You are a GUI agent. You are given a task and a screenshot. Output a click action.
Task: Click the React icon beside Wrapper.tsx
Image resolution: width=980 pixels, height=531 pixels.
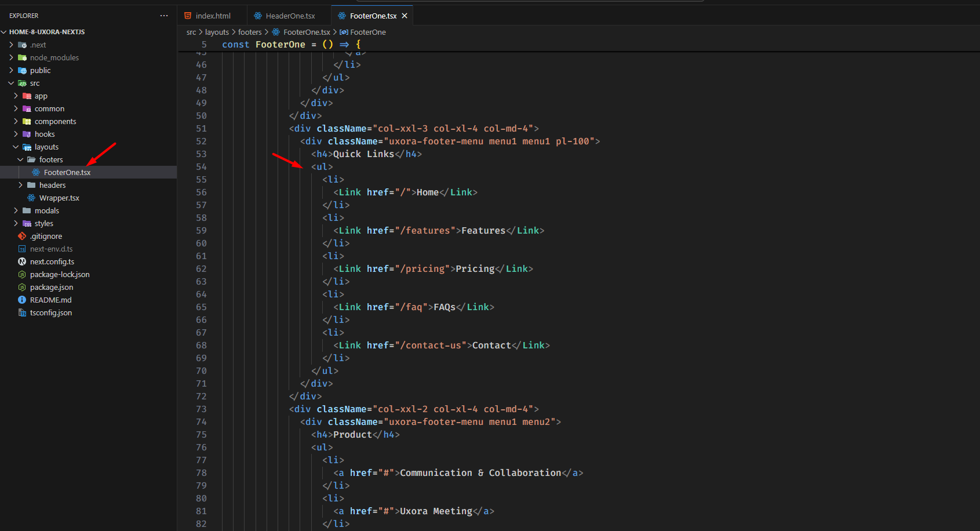pos(31,198)
